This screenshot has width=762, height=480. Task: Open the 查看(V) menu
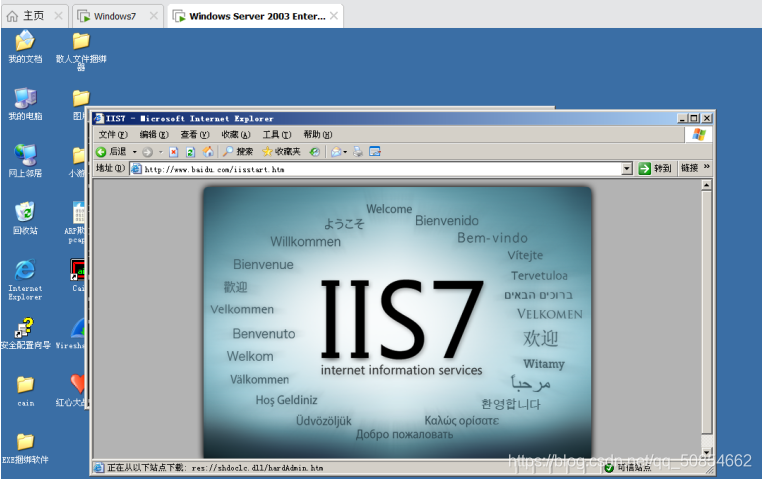pos(194,135)
